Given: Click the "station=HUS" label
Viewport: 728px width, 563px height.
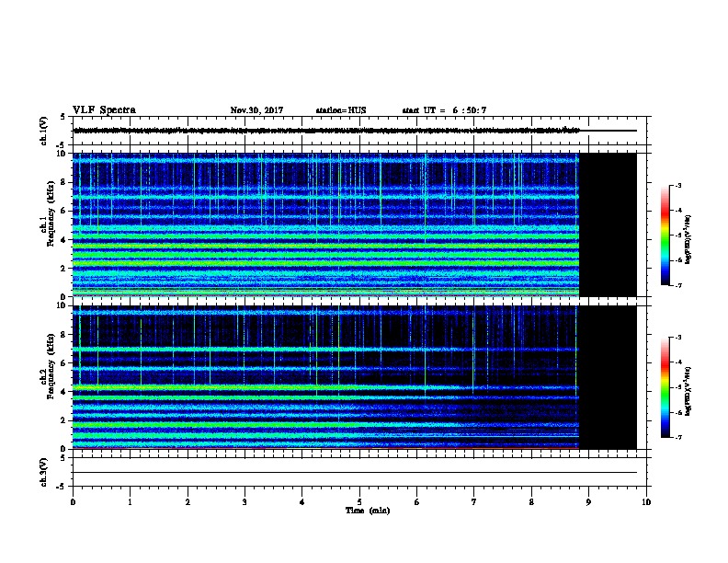Looking at the screenshot, I should tap(341, 110).
